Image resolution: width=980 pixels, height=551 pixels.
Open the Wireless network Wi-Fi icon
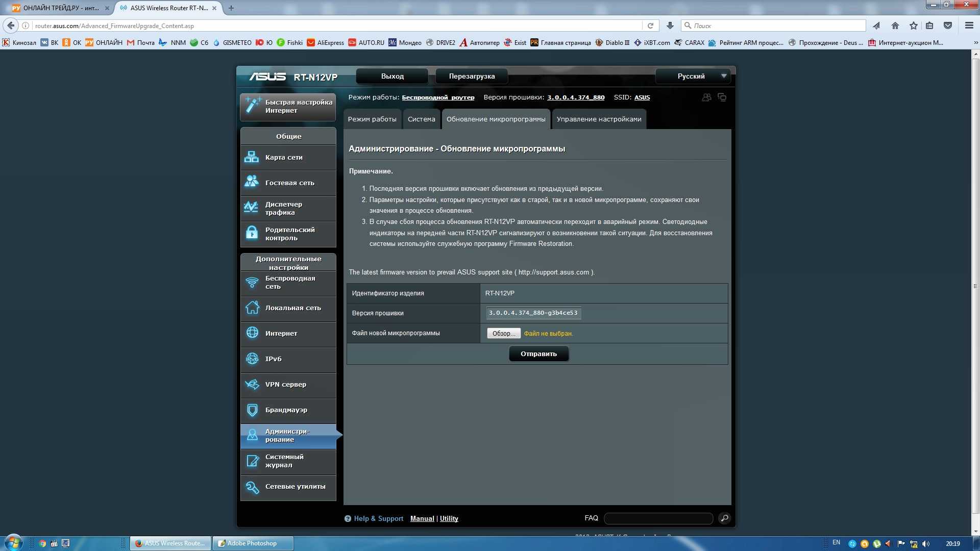click(252, 282)
